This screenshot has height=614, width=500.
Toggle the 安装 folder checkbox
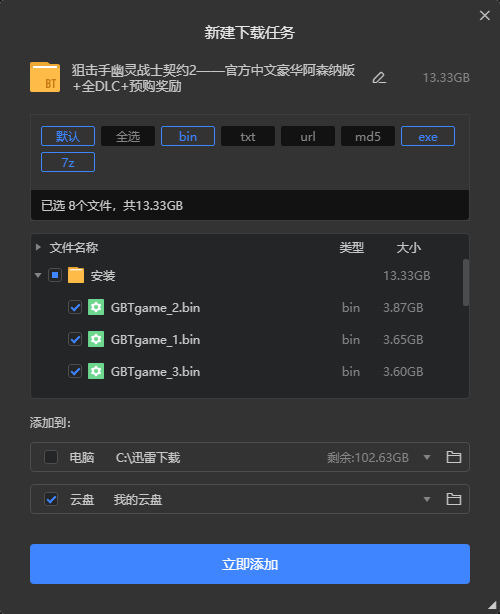pyautogui.click(x=55, y=275)
